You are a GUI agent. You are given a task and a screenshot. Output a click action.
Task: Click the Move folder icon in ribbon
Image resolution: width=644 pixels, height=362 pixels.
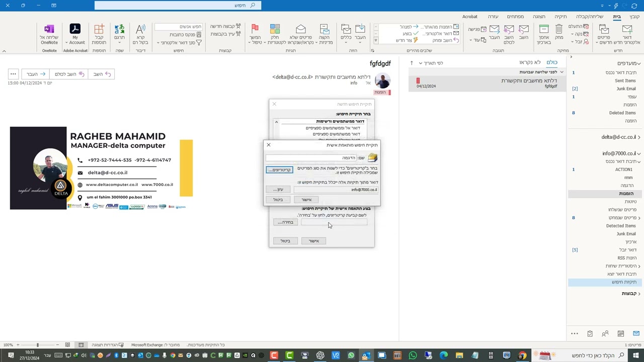(360, 29)
